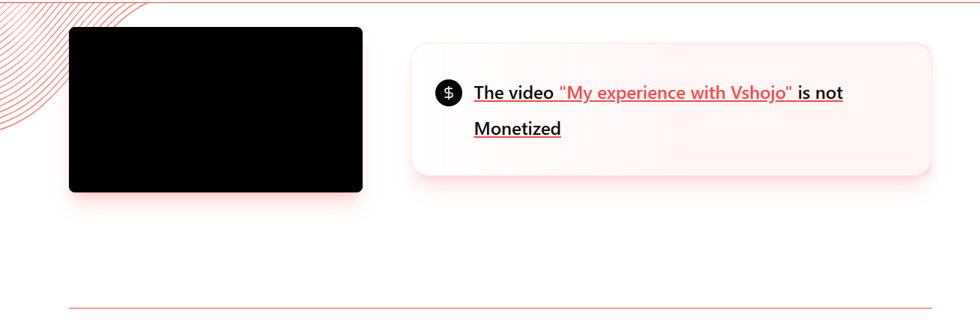Viewport: 980px width, 322px height.
Task: Click the opening quotation mark of title
Action: click(x=563, y=88)
